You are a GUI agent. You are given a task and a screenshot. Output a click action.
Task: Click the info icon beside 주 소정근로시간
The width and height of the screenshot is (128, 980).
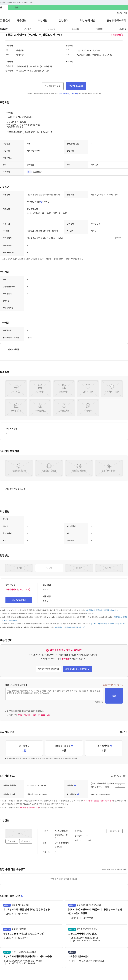[41, 202]
